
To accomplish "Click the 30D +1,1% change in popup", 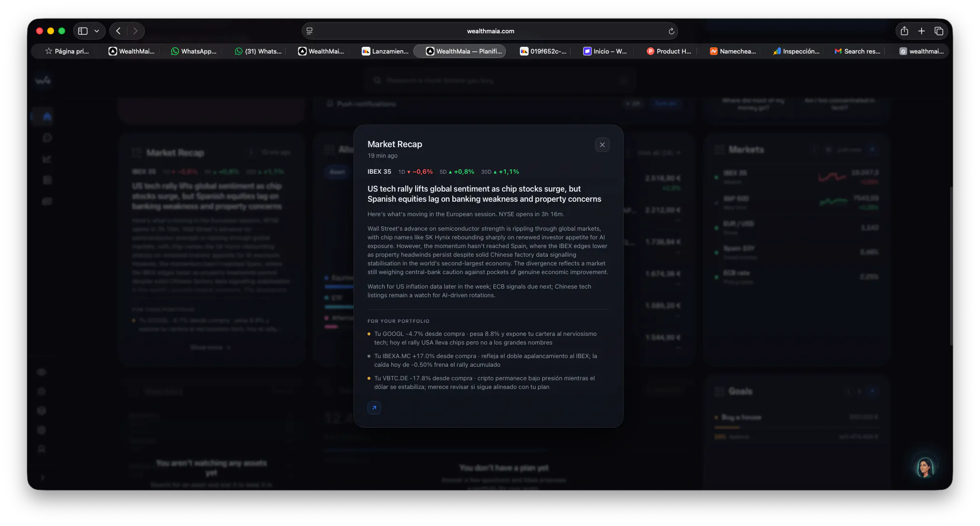I will tap(500, 172).
